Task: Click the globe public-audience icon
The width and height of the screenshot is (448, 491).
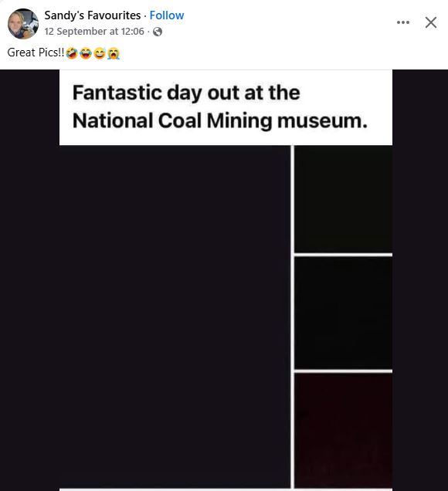Action: 158,32
